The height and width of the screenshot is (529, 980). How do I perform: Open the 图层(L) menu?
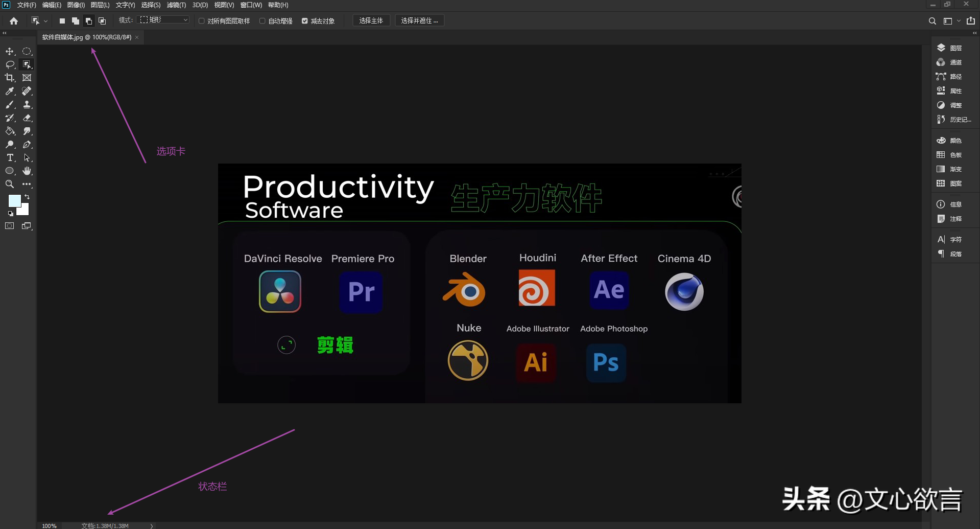100,5
